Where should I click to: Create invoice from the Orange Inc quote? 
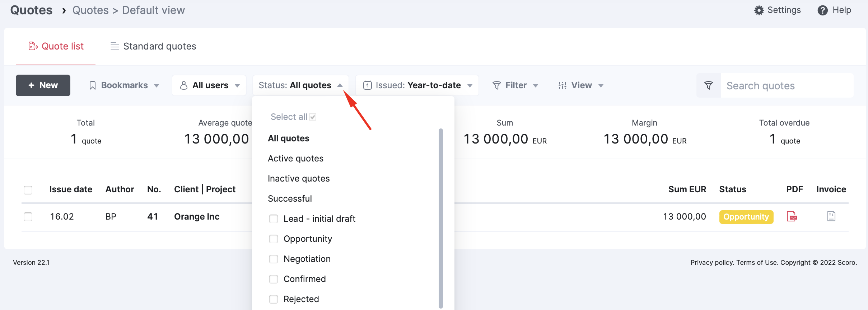pyautogui.click(x=831, y=216)
